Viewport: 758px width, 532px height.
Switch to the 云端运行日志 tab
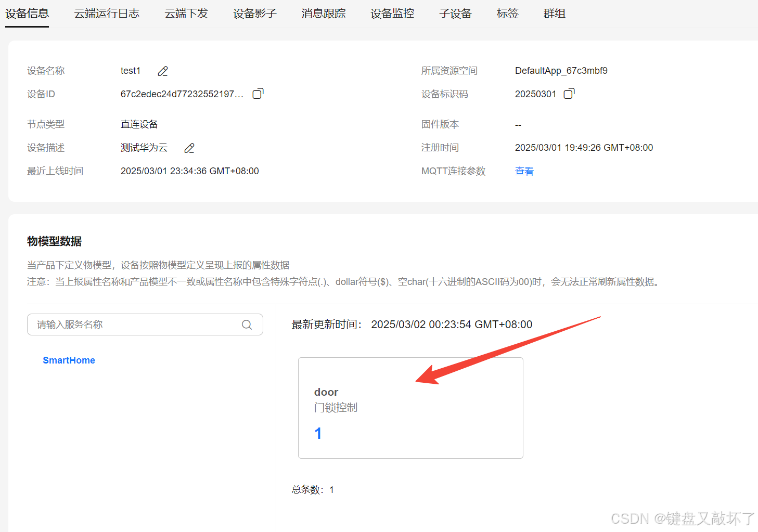106,14
